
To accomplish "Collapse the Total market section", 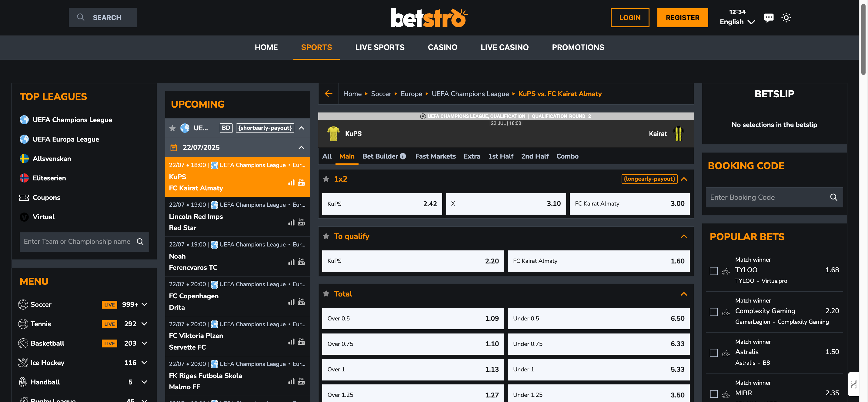I will pyautogui.click(x=684, y=294).
